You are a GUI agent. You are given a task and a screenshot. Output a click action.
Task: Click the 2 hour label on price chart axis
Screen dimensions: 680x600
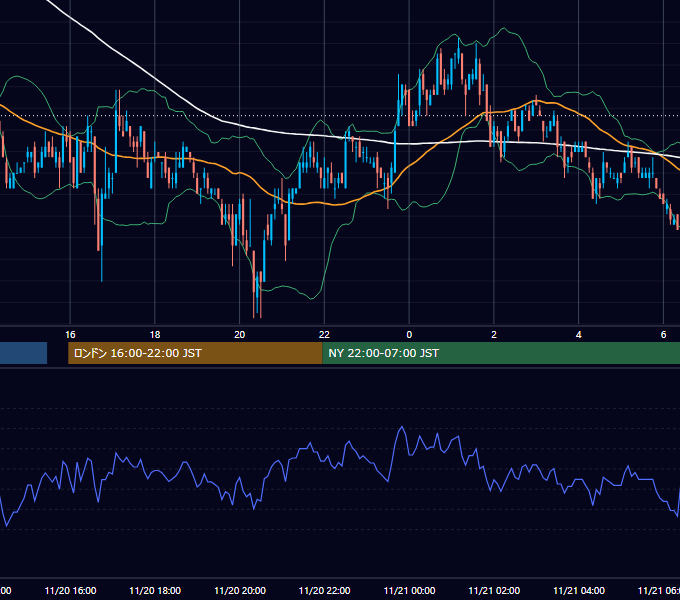(494, 334)
